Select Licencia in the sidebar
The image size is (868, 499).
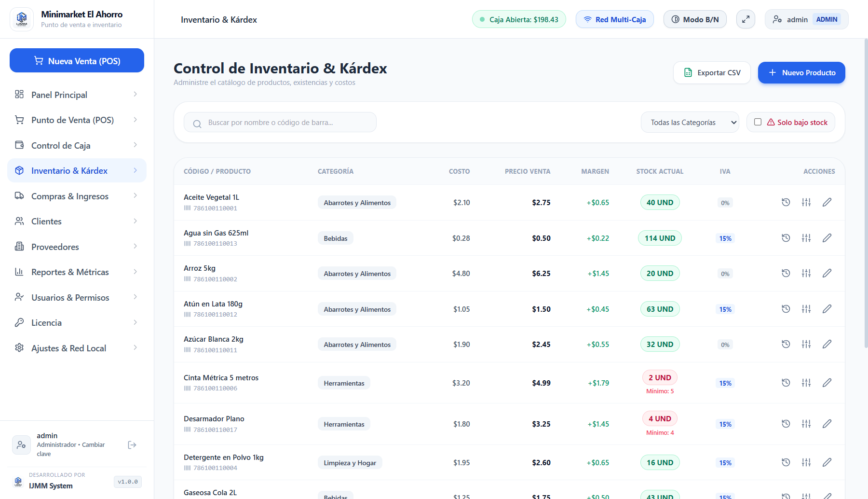click(77, 323)
